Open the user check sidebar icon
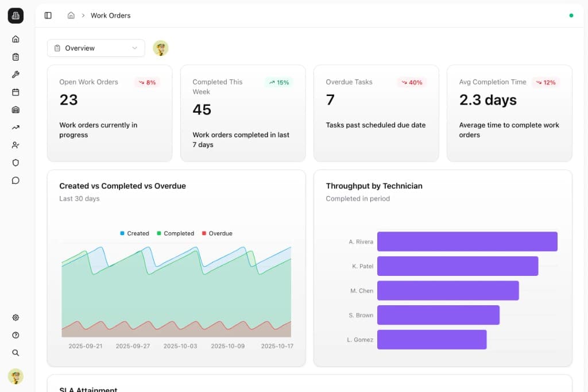This screenshot has width=588, height=392. [x=16, y=145]
